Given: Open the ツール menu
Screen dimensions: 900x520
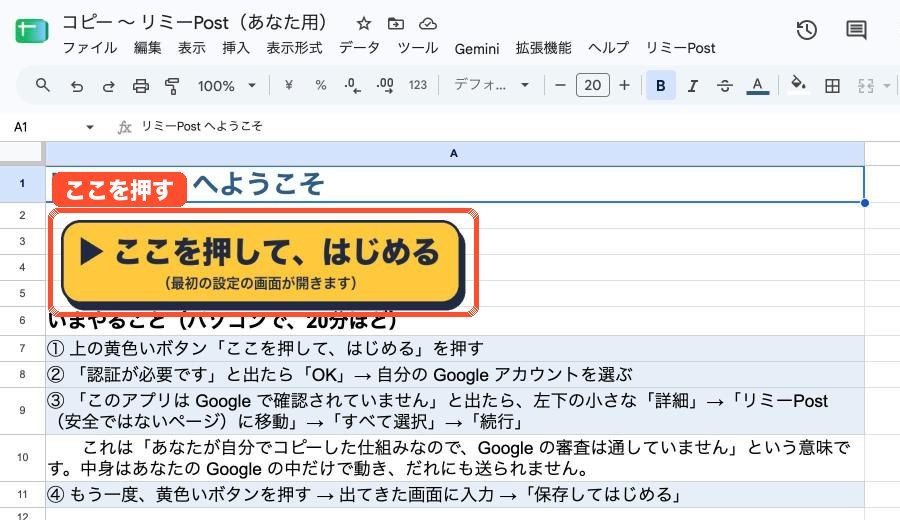Looking at the screenshot, I should 417,48.
